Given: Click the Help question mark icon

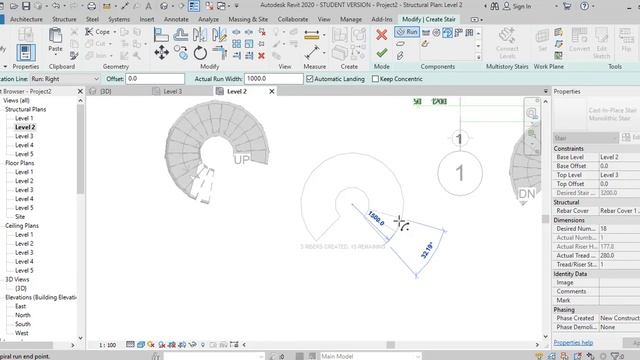Looking at the screenshot, I should (584, 6).
